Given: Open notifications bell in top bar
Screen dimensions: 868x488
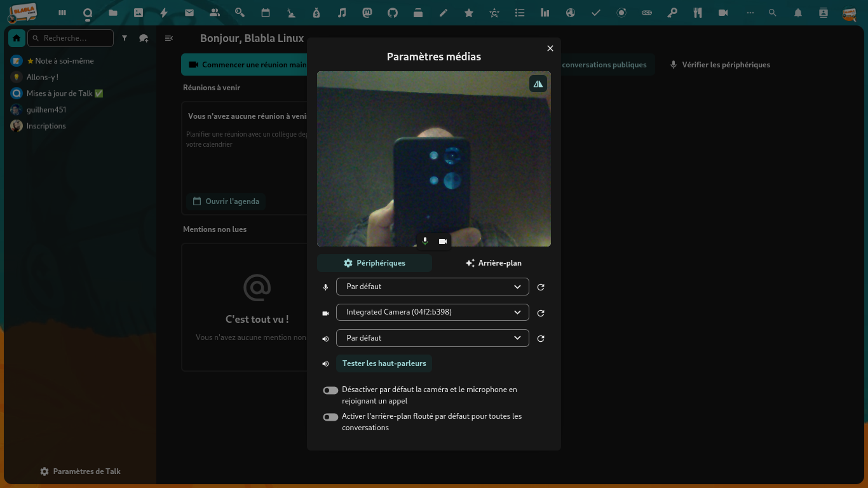Looking at the screenshot, I should point(798,13).
